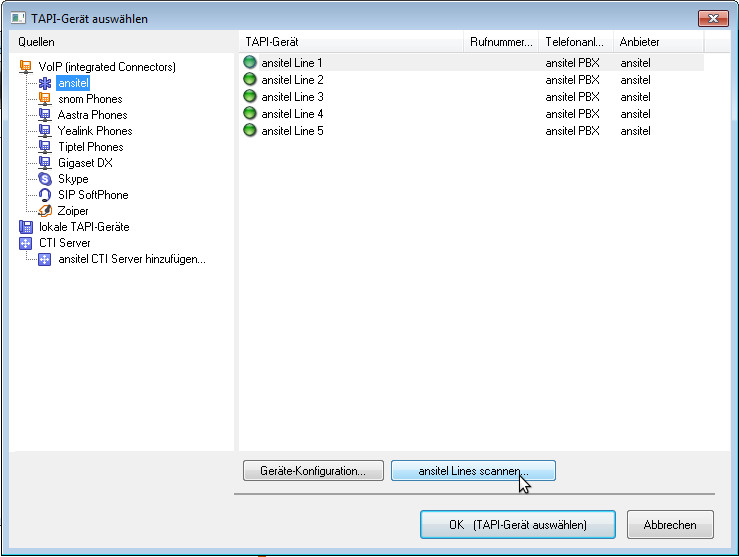Viewport: 739px width, 557px height.
Task: Choose ansitel CTI Server hinzufügen... entry
Action: (131, 259)
